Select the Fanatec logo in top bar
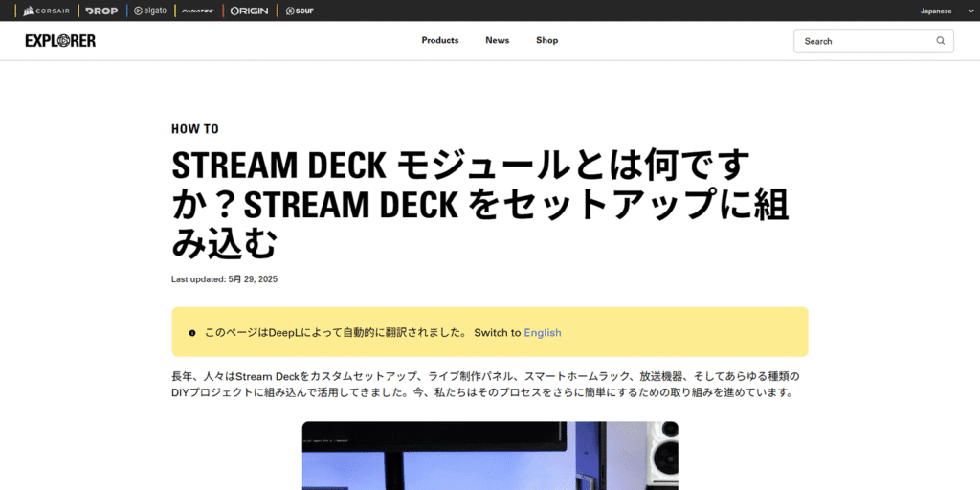The height and width of the screenshot is (490, 980). pyautogui.click(x=198, y=11)
